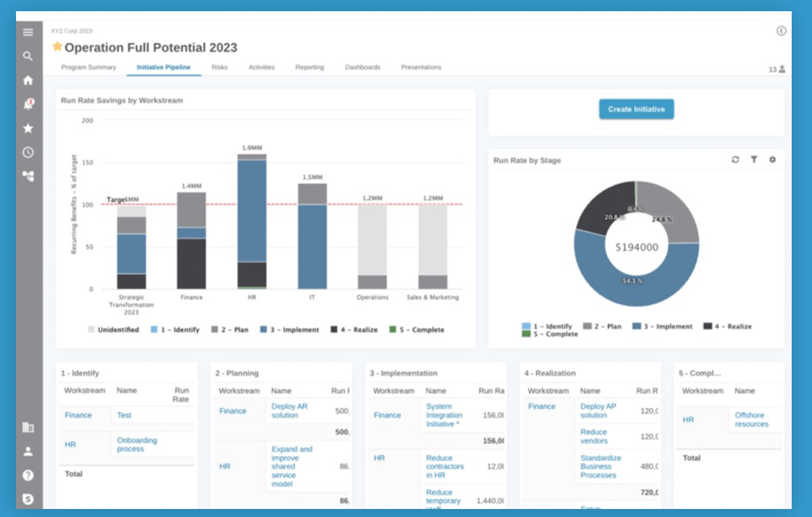Click the tall HR bar's blue segment

point(252,210)
